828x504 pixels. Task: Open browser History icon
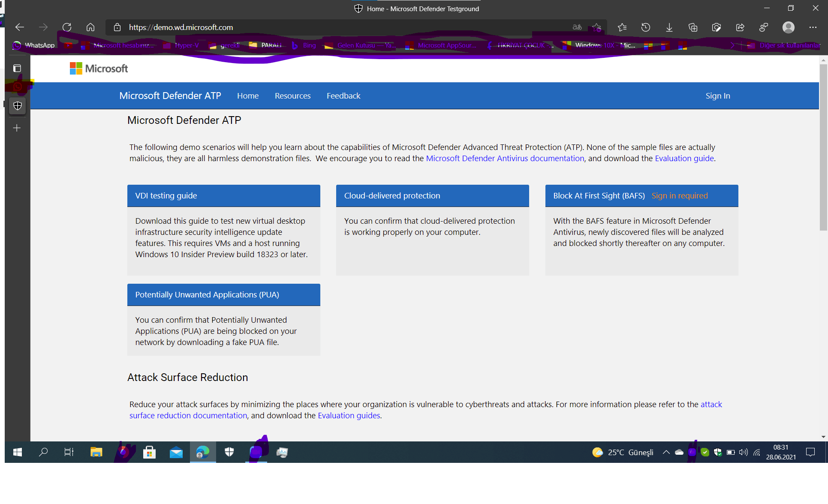click(646, 27)
